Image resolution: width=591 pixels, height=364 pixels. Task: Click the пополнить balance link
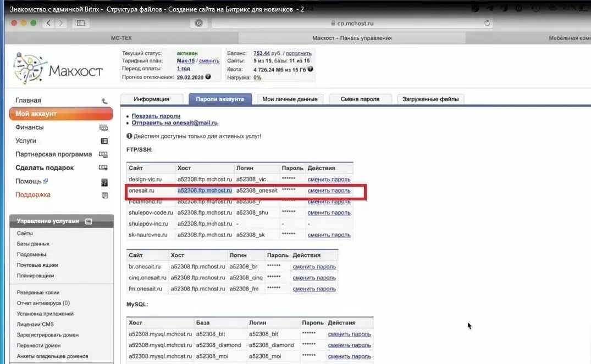pos(299,53)
